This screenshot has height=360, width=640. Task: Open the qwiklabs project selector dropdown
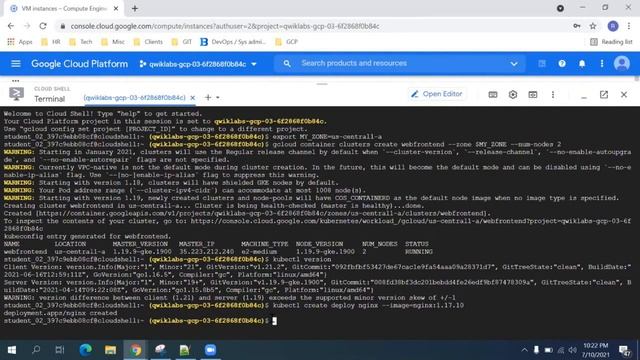point(198,64)
